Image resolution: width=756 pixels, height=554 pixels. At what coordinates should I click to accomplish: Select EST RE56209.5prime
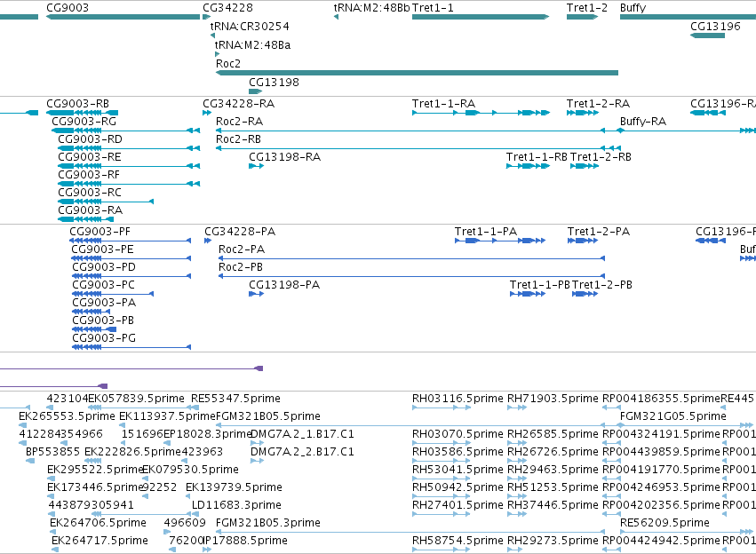[x=664, y=523]
